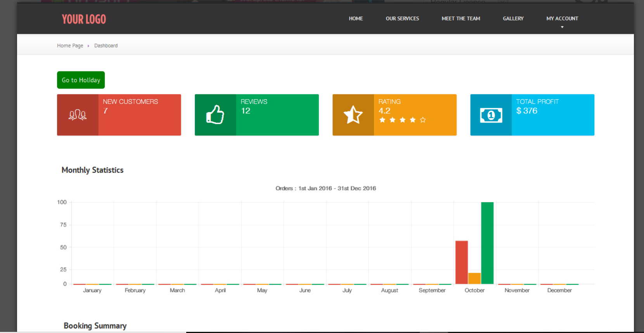Expand the My Account dropdown arrow
Viewport: 644px width, 333px height.
562,27
